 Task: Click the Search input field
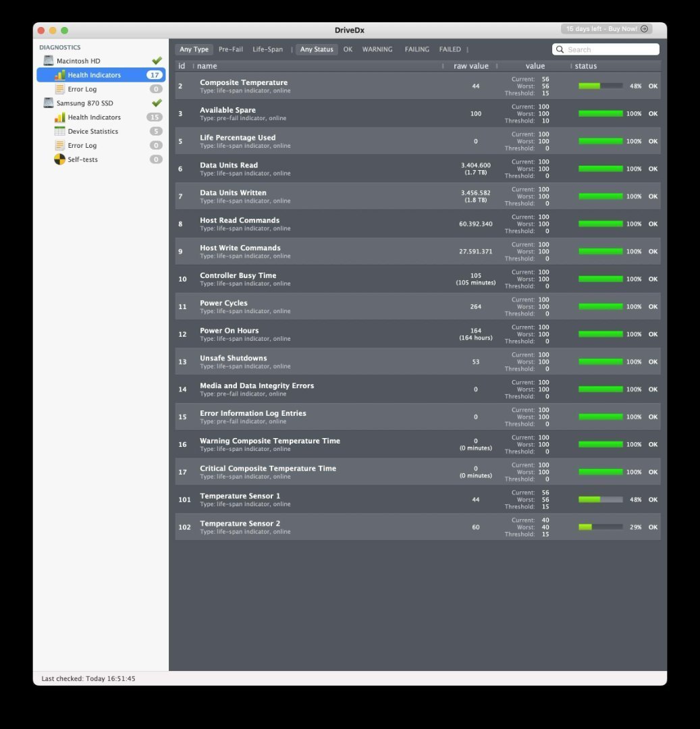click(605, 49)
